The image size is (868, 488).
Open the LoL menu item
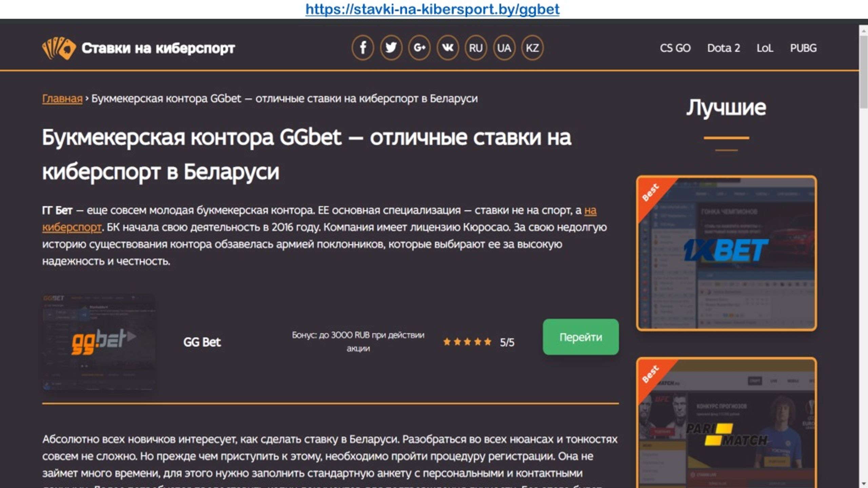[x=765, y=48]
